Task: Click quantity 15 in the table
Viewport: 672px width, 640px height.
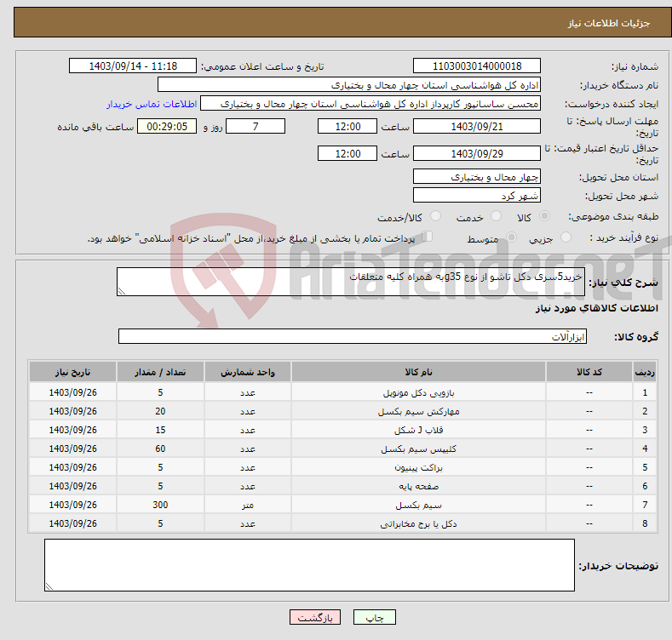Action: click(160, 430)
